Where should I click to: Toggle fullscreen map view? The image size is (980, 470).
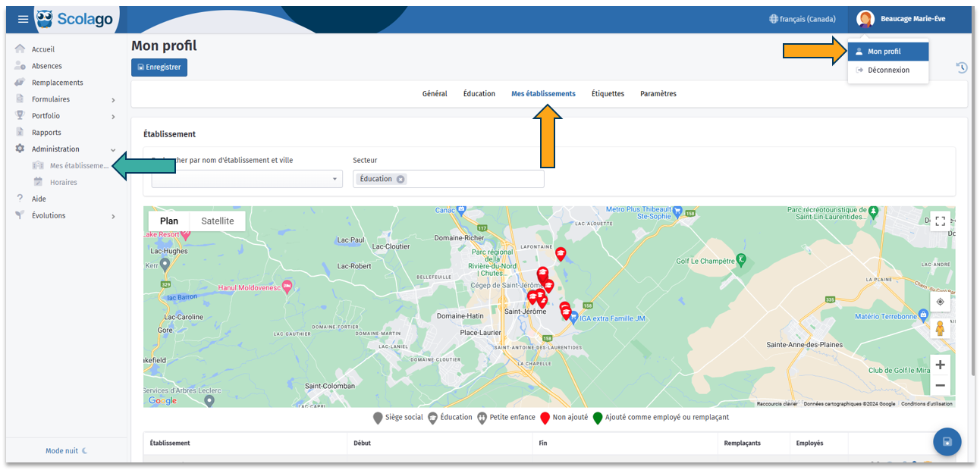940,221
